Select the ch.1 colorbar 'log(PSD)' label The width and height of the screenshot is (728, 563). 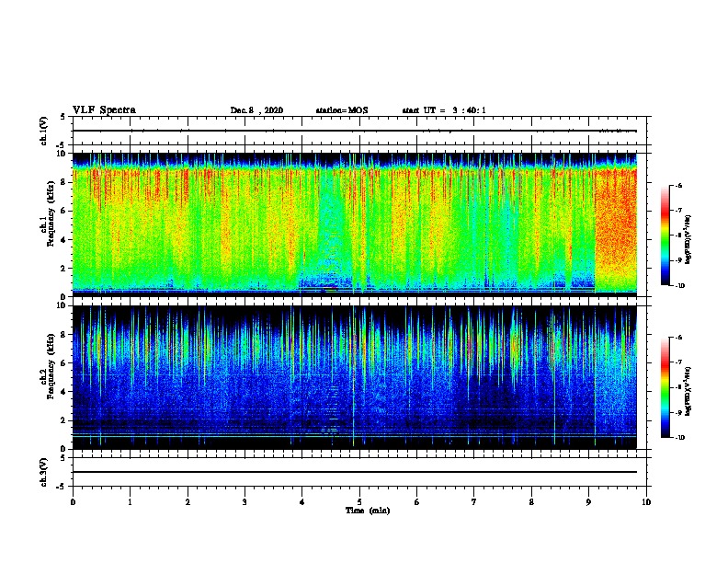pos(688,240)
